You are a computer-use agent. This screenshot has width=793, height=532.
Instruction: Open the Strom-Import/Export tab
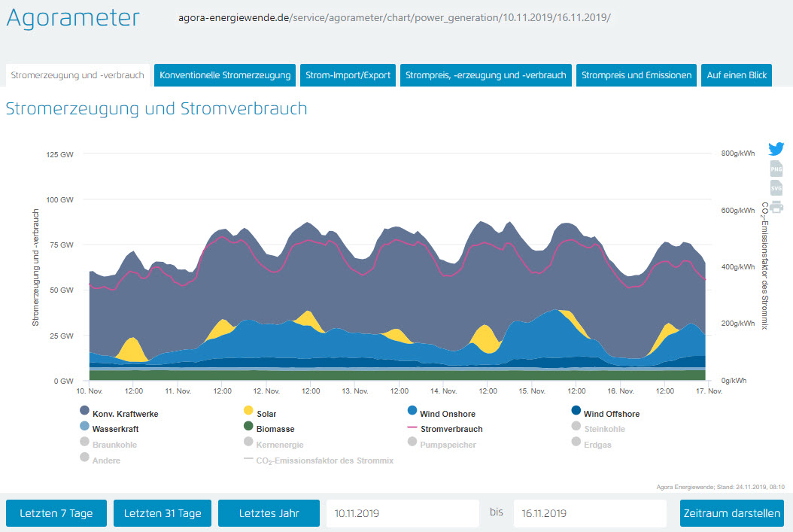tap(348, 75)
